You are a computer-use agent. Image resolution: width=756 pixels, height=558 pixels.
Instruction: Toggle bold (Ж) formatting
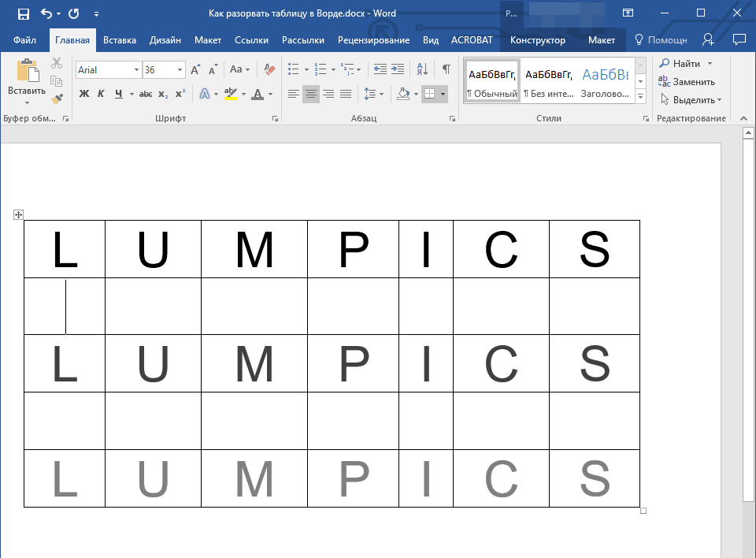[84, 95]
